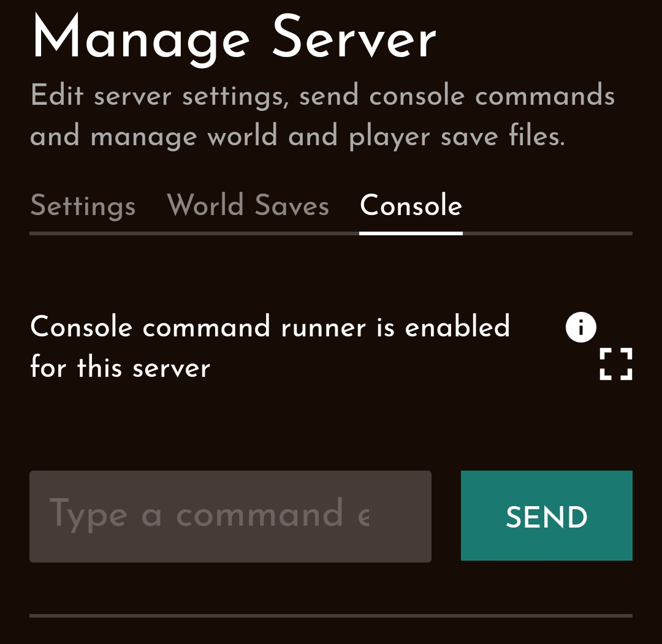Focus the command input field
The image size is (662, 644).
point(230,516)
